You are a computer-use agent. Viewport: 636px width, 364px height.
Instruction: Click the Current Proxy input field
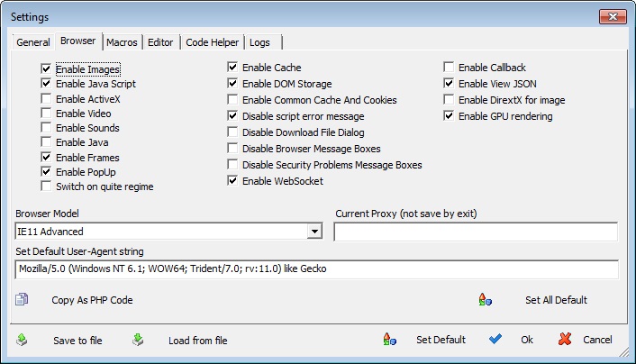pos(476,232)
